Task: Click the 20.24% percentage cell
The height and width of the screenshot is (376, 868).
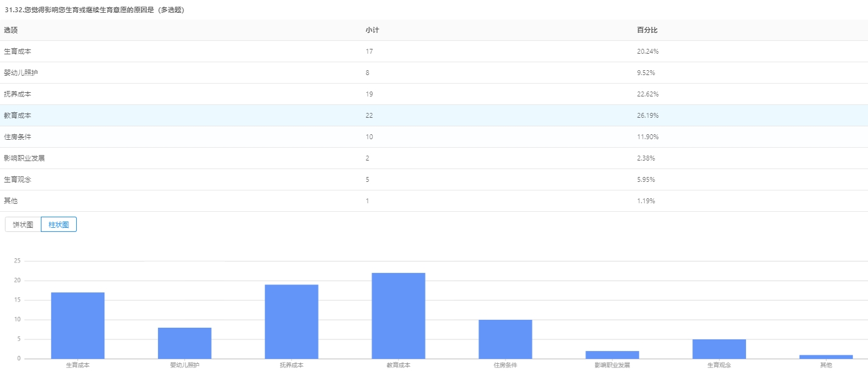Action: pyautogui.click(x=647, y=51)
